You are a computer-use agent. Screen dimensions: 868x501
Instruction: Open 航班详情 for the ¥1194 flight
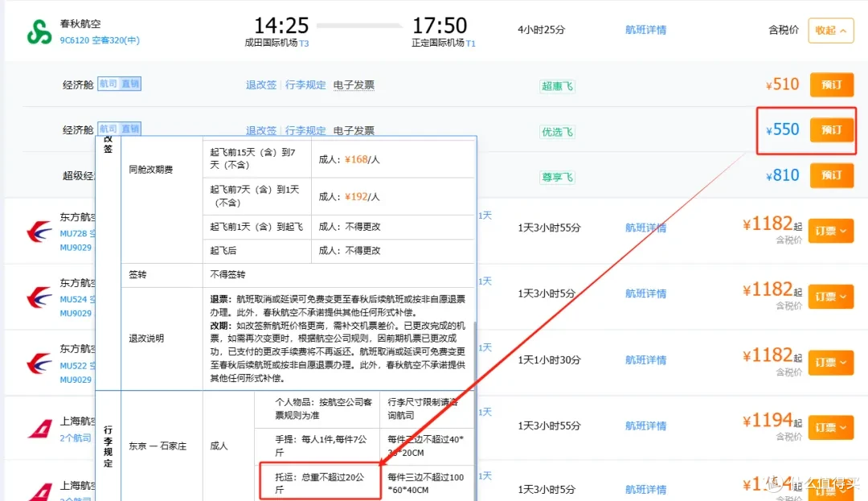[x=645, y=425]
